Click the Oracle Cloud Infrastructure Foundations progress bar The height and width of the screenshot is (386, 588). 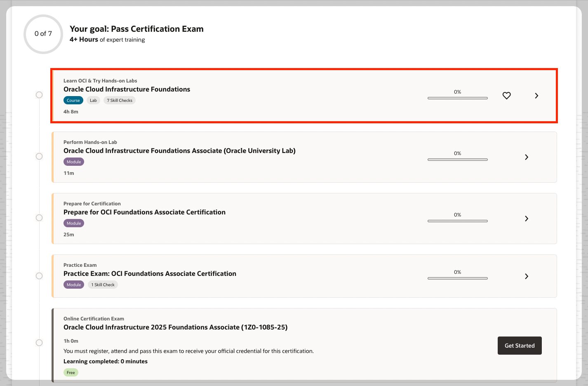pyautogui.click(x=458, y=98)
